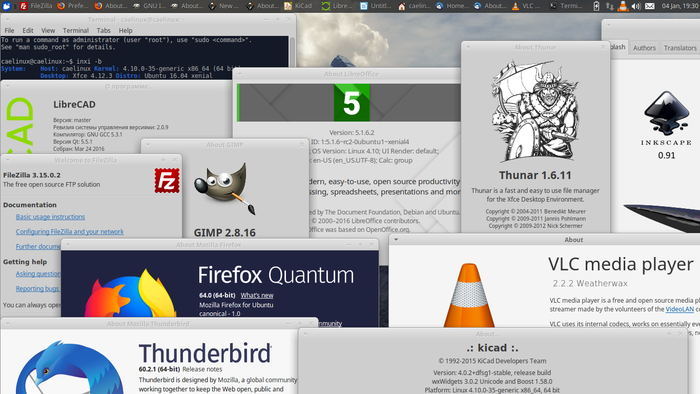Viewport: 700px width, 394px height.
Task: Open window menu arrow of About Thunar
Action: (468, 47)
